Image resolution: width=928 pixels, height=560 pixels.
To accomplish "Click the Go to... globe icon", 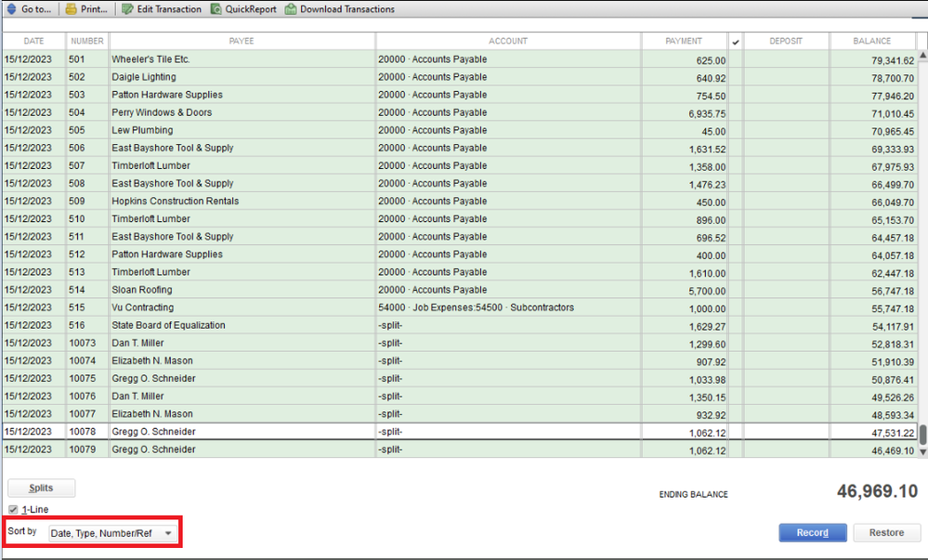I will coord(11,9).
